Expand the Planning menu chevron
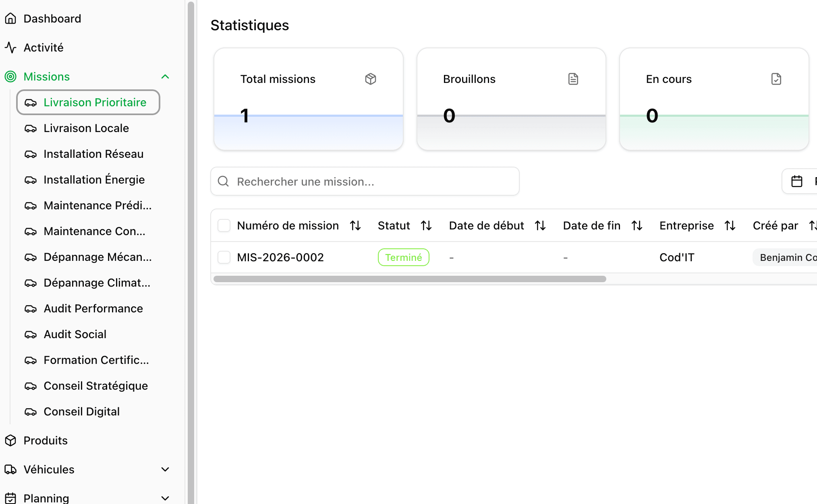This screenshot has height=504, width=817. point(165,498)
